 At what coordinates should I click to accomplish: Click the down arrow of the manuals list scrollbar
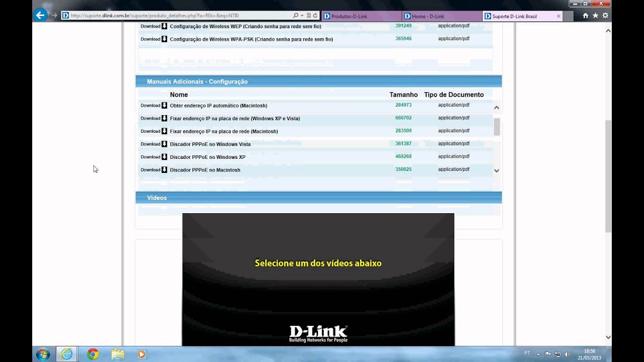pos(497,170)
